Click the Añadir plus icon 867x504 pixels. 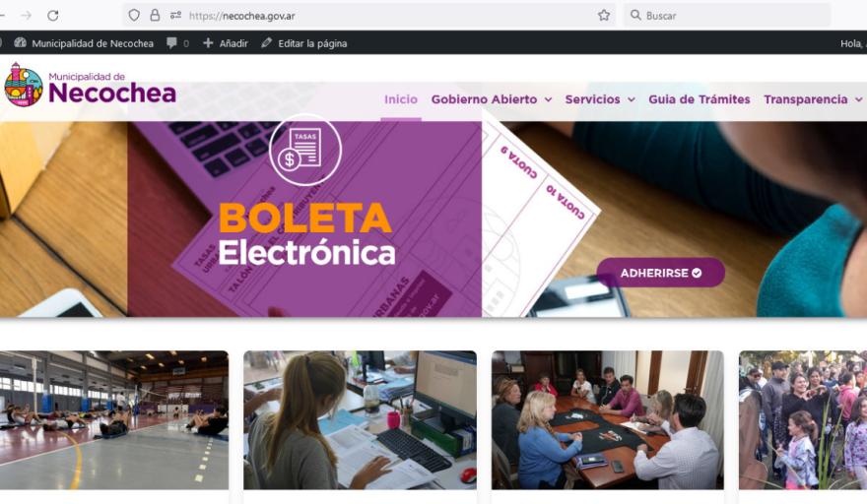pos(208,43)
